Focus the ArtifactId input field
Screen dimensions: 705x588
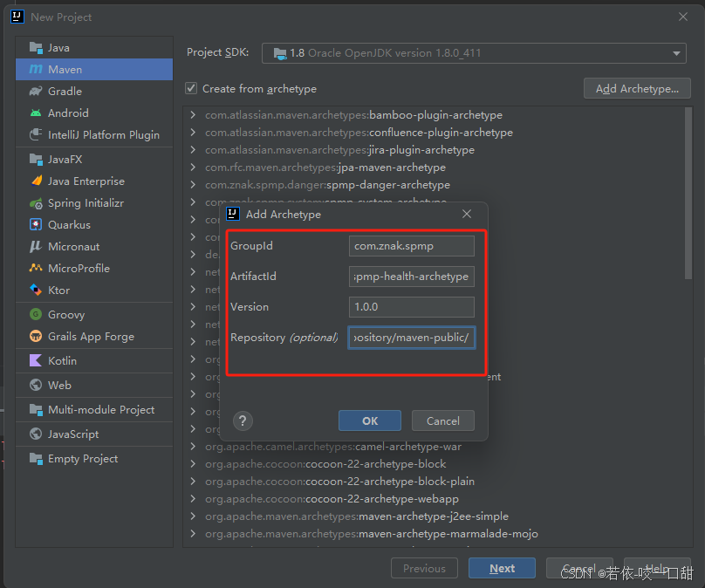click(412, 277)
